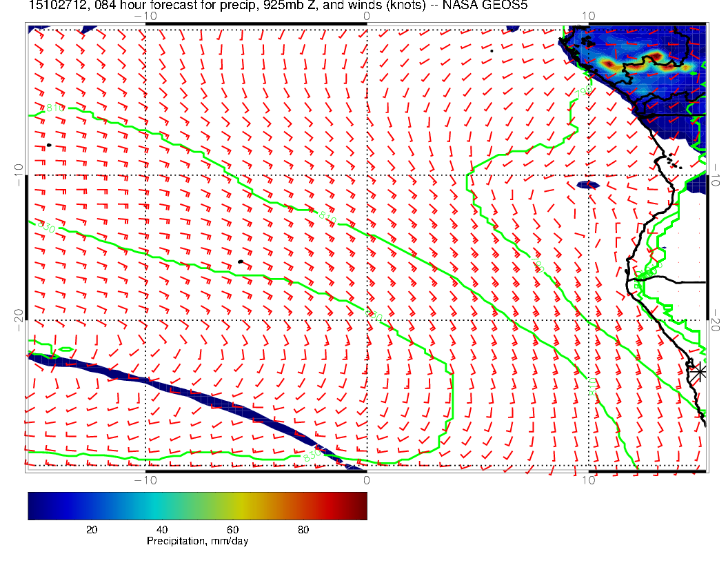Click the -20 latitude label on the left axis

pos(18,320)
